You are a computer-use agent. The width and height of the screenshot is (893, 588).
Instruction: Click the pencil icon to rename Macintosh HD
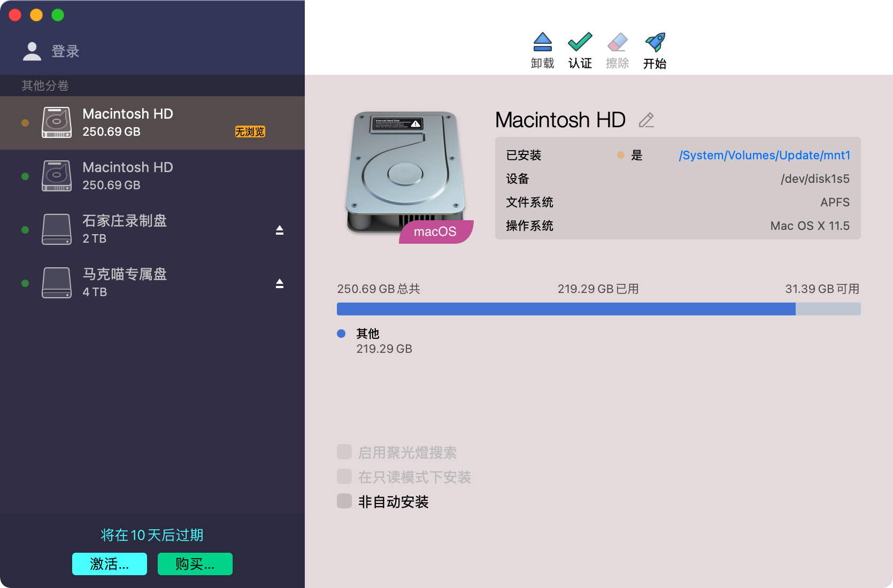646,120
